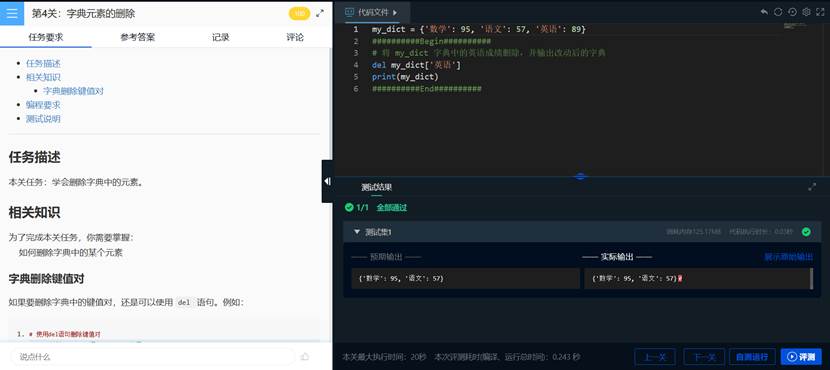Screen dimensions: 830x370
Task: Click the 说点什么 comment input field
Action: [152, 357]
